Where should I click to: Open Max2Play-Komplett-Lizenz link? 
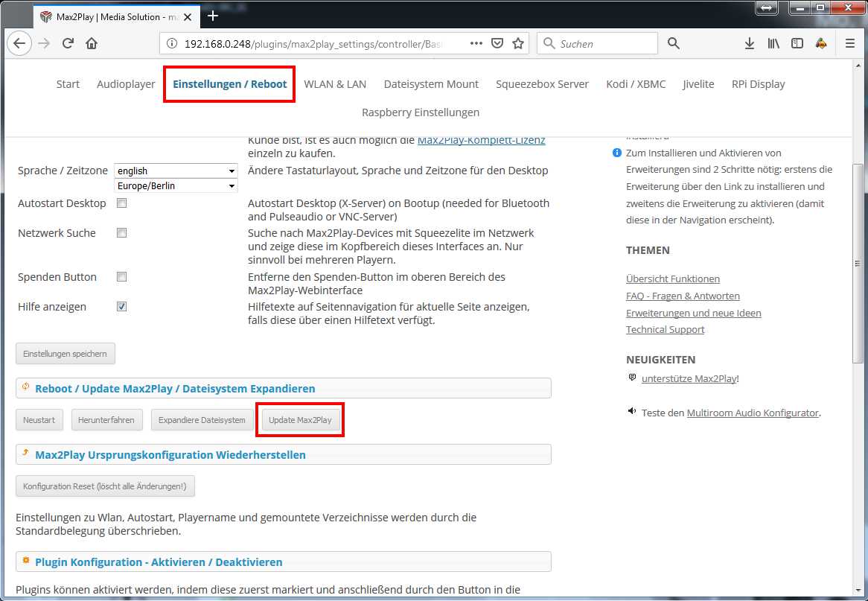pos(482,140)
